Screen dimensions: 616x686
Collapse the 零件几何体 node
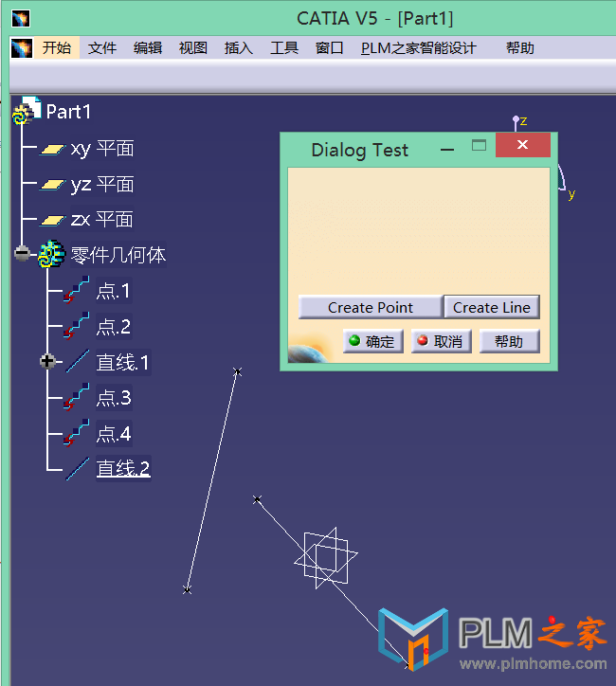[22, 253]
